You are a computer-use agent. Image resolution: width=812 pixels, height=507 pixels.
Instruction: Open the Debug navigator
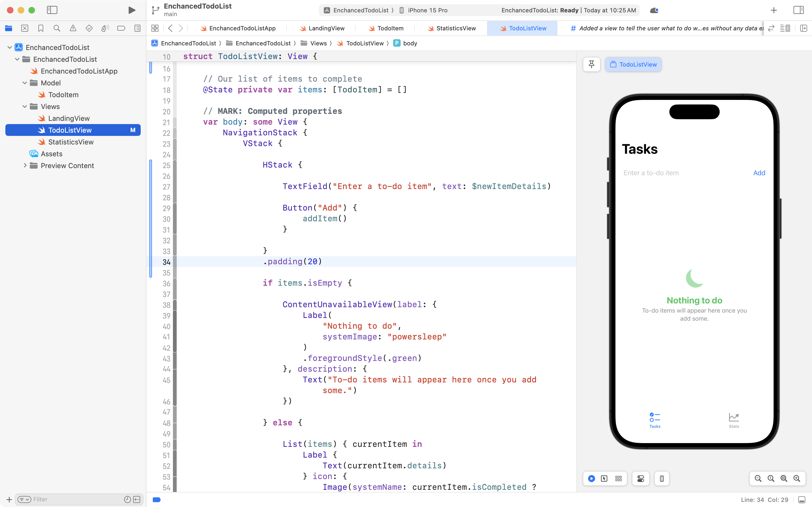pyautogui.click(x=105, y=28)
